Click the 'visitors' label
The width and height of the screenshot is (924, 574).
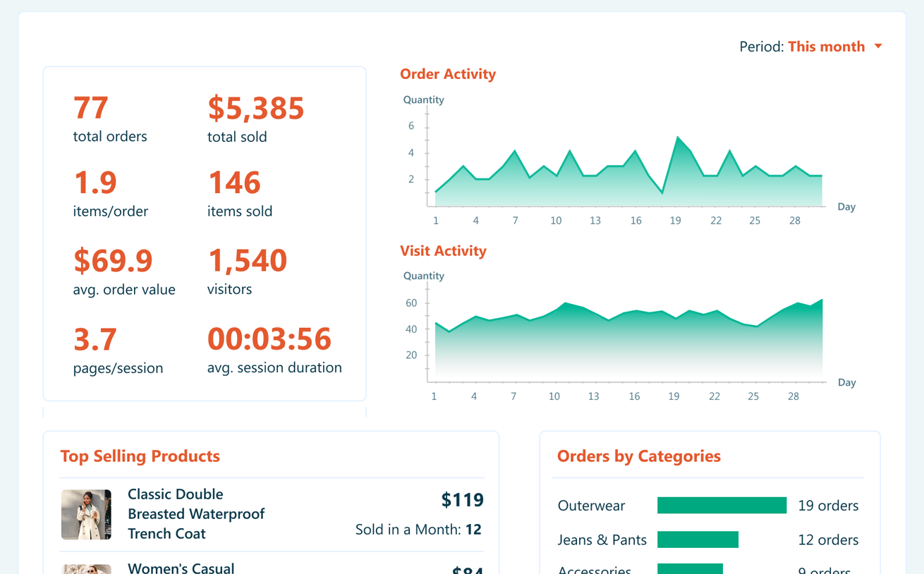click(x=229, y=289)
